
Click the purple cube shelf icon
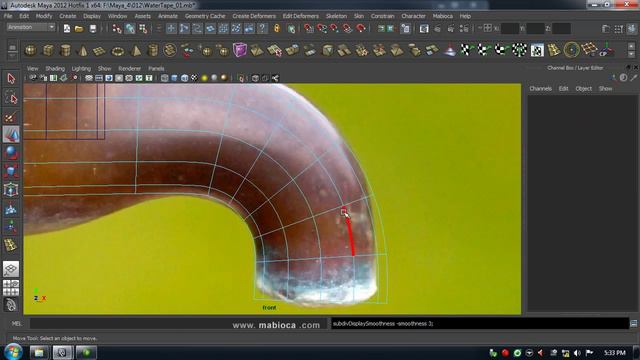click(x=240, y=50)
